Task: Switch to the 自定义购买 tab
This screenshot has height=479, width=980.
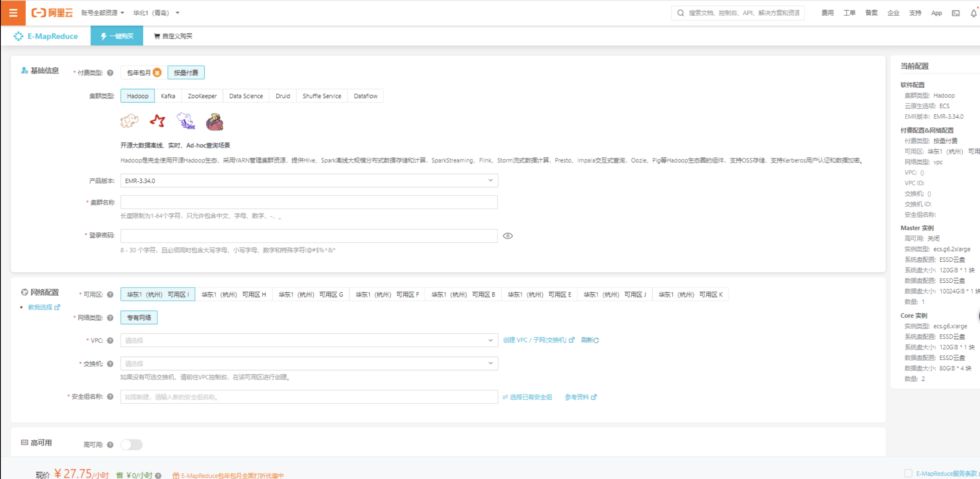Action: [173, 36]
